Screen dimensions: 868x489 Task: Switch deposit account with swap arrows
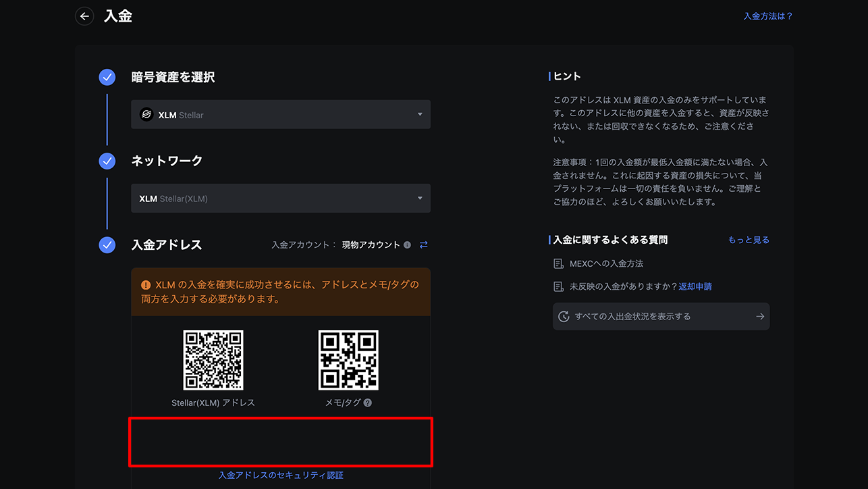coord(424,245)
